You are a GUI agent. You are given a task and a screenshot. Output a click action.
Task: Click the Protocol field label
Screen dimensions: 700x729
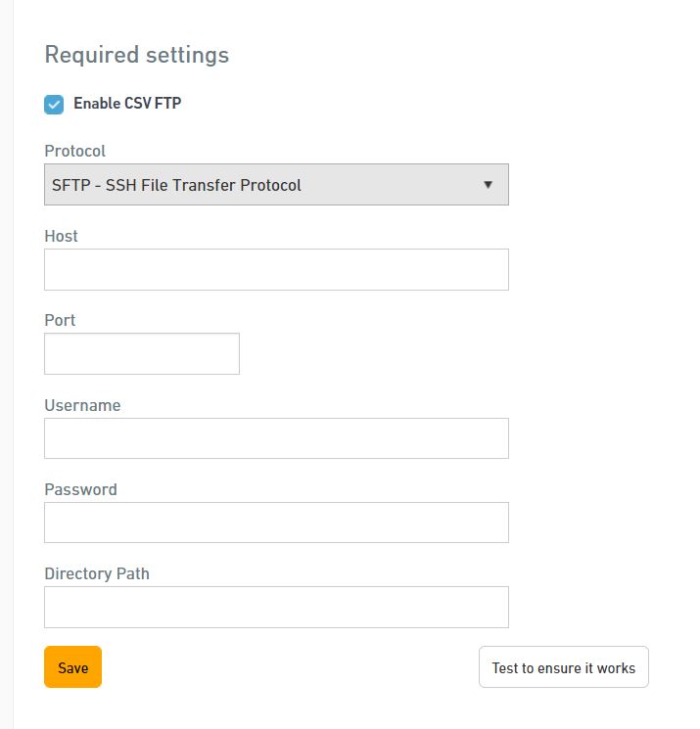tap(74, 151)
